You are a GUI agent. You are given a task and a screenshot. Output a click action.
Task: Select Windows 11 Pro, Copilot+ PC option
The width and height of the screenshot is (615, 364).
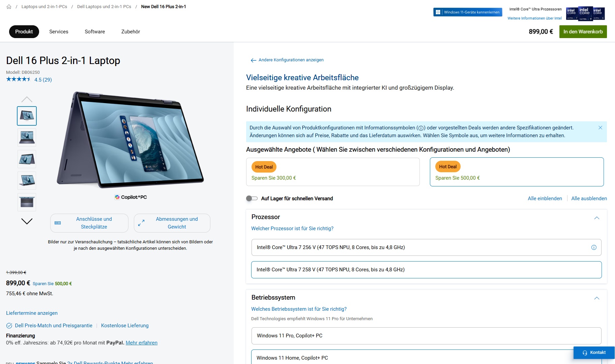(426, 336)
